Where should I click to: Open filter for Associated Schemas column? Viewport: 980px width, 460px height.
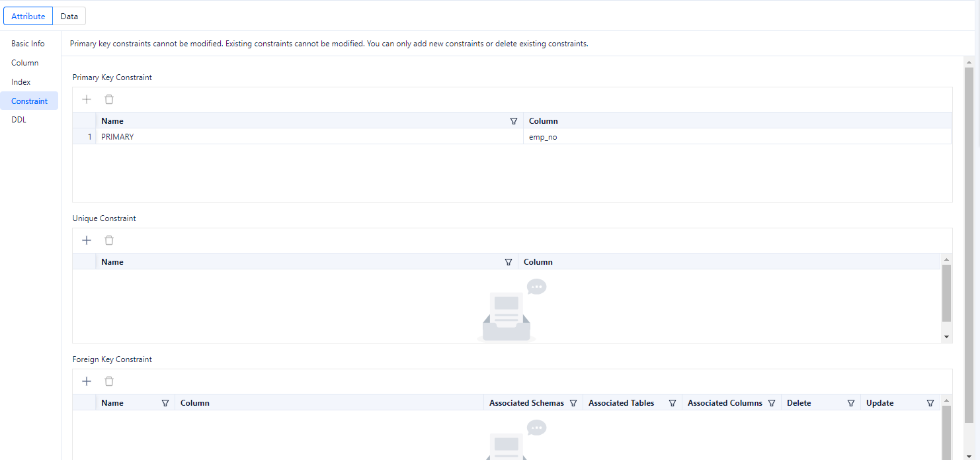coord(573,403)
